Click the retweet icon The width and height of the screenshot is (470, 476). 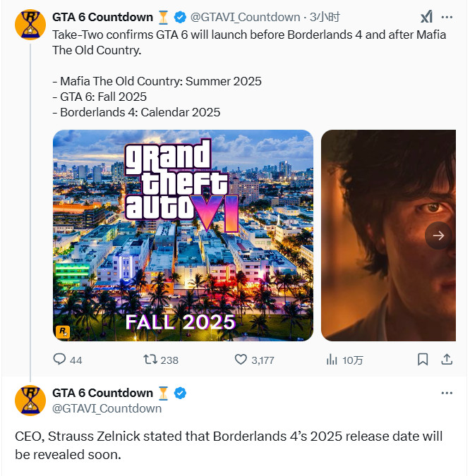[150, 360]
